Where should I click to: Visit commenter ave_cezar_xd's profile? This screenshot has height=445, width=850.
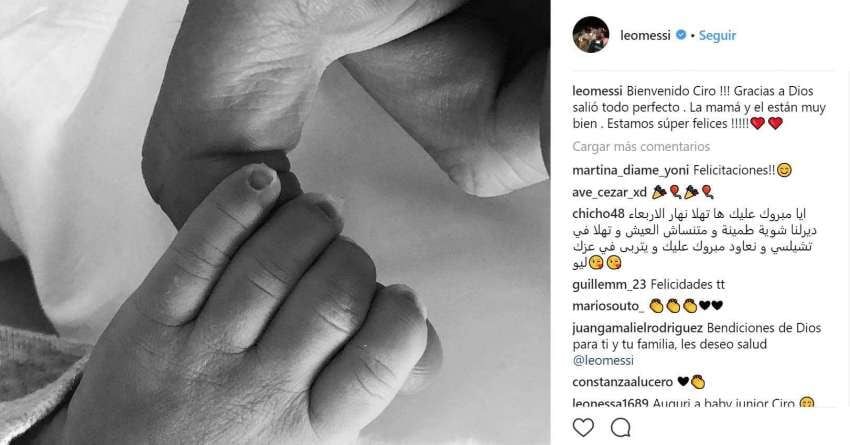click(610, 192)
